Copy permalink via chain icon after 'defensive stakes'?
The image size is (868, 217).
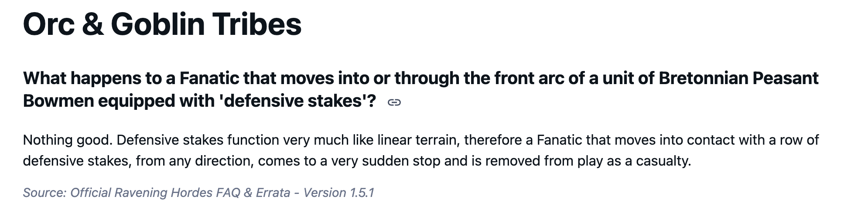point(394,102)
